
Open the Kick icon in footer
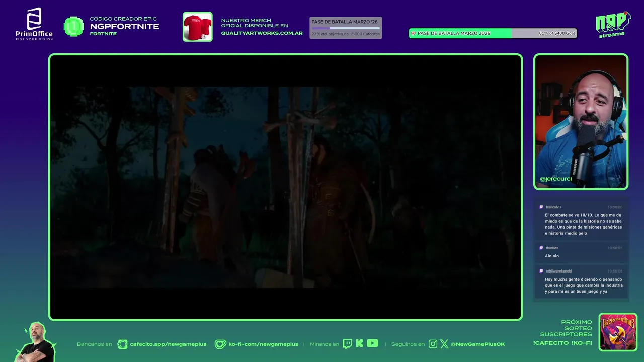pyautogui.click(x=359, y=344)
